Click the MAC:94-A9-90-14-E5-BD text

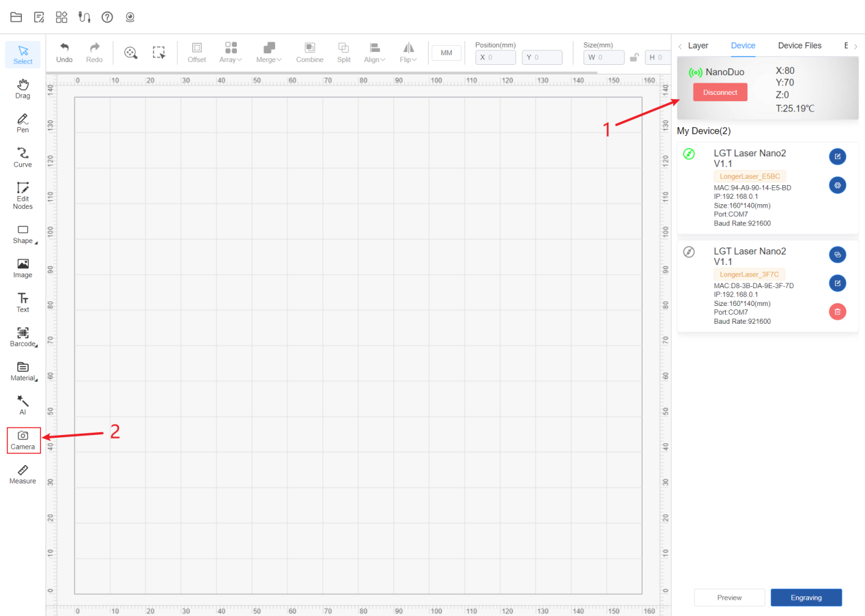pyautogui.click(x=753, y=188)
